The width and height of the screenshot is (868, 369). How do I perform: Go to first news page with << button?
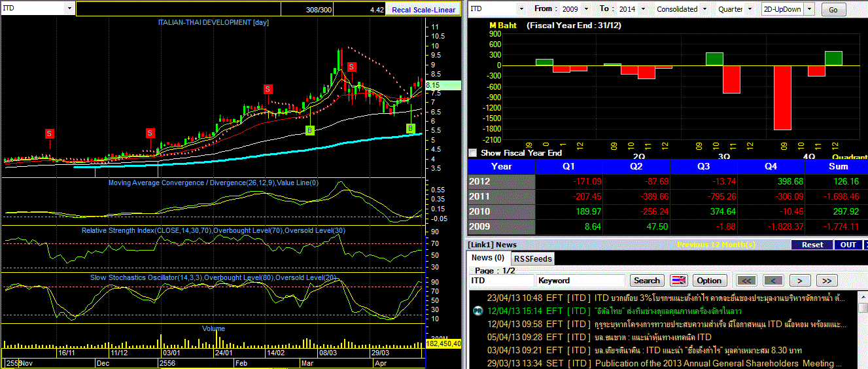tap(747, 281)
